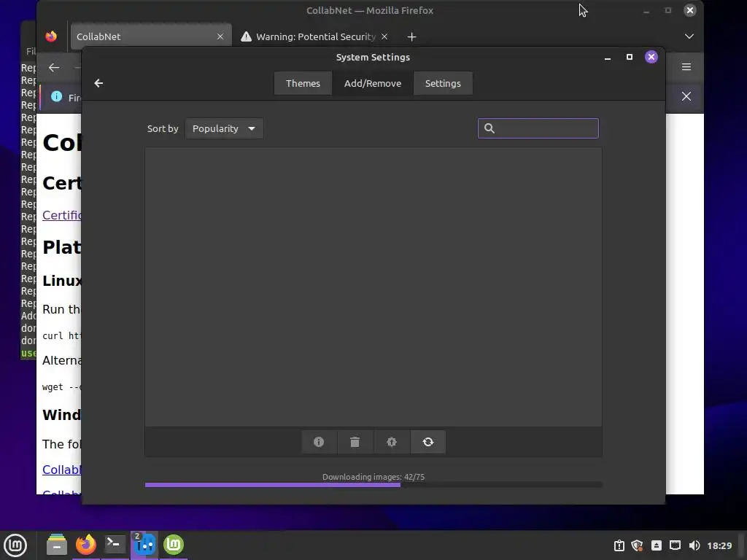Refresh the theme list
Image resolution: width=747 pixels, height=560 pixels.
point(427,442)
